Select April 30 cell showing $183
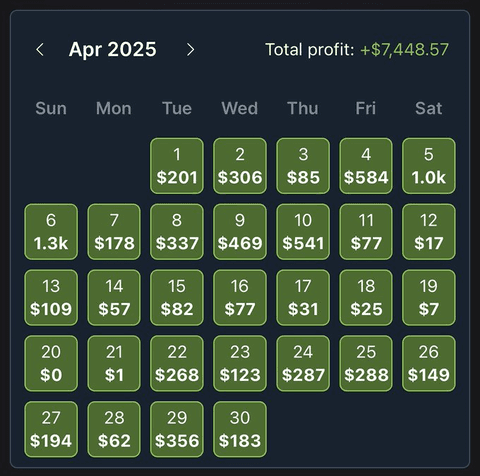Screen dimensions: 480x476 (x=240, y=429)
